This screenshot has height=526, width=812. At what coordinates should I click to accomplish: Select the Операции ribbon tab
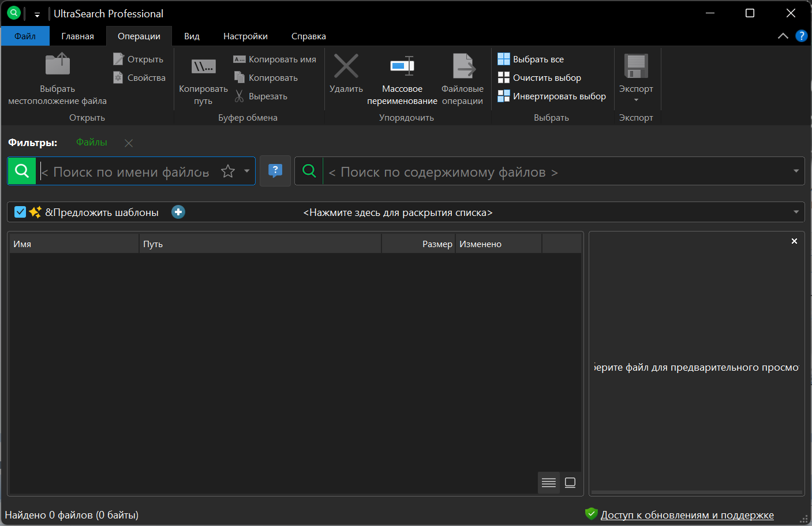coord(139,36)
